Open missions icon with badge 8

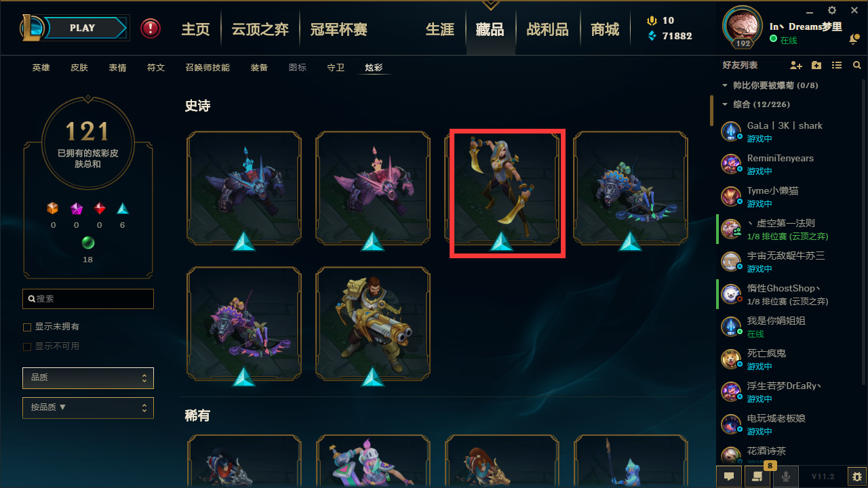coord(756,476)
